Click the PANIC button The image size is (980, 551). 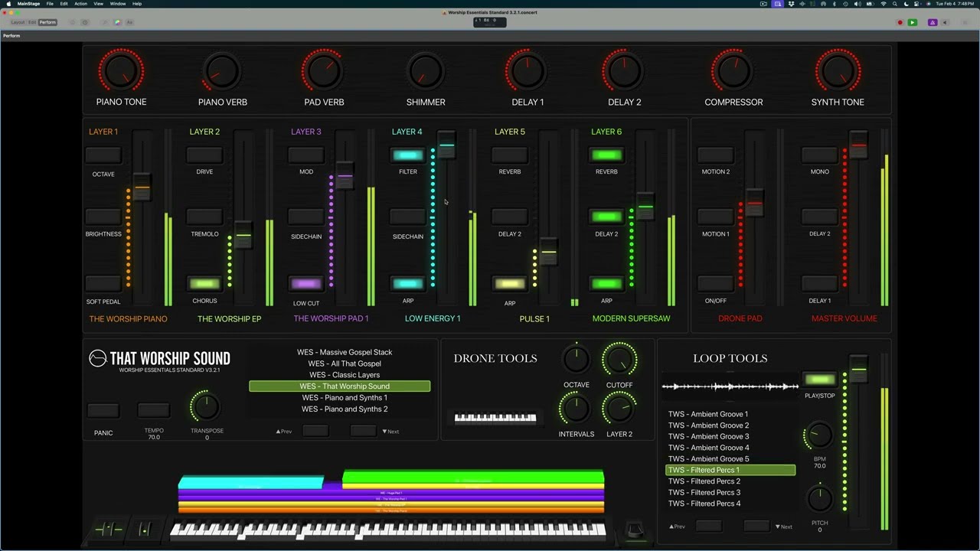pos(103,411)
